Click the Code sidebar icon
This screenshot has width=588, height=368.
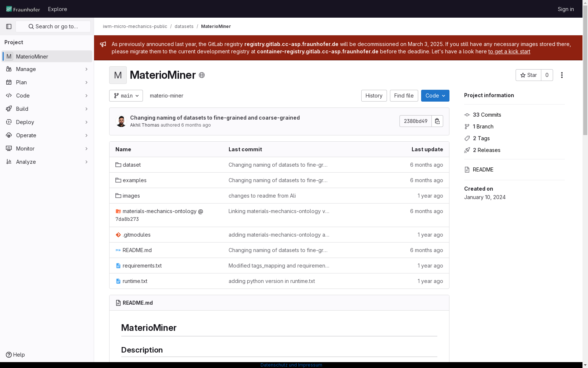coord(9,96)
